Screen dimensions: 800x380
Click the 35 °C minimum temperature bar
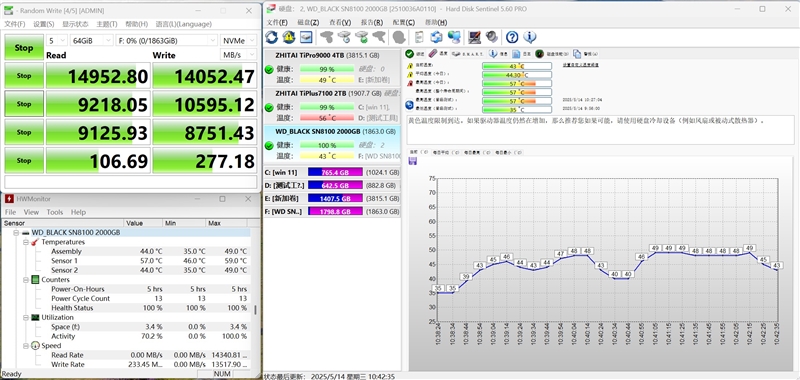click(517, 109)
